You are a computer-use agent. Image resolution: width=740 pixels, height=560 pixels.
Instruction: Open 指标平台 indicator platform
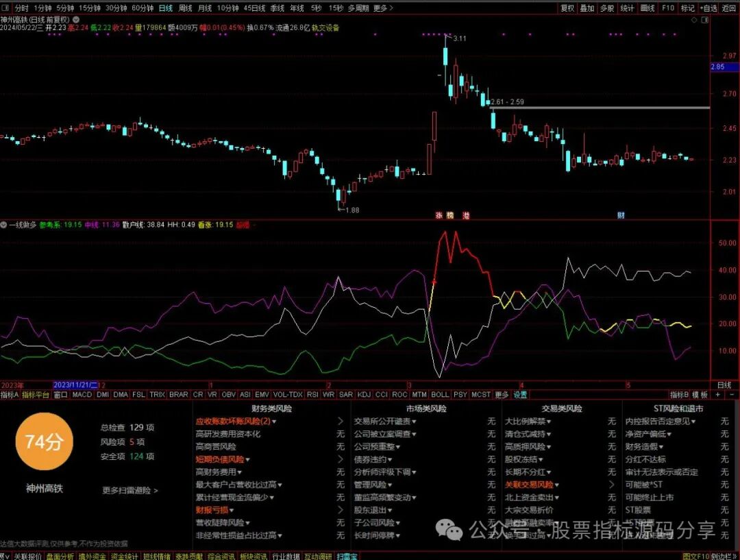[x=36, y=394]
